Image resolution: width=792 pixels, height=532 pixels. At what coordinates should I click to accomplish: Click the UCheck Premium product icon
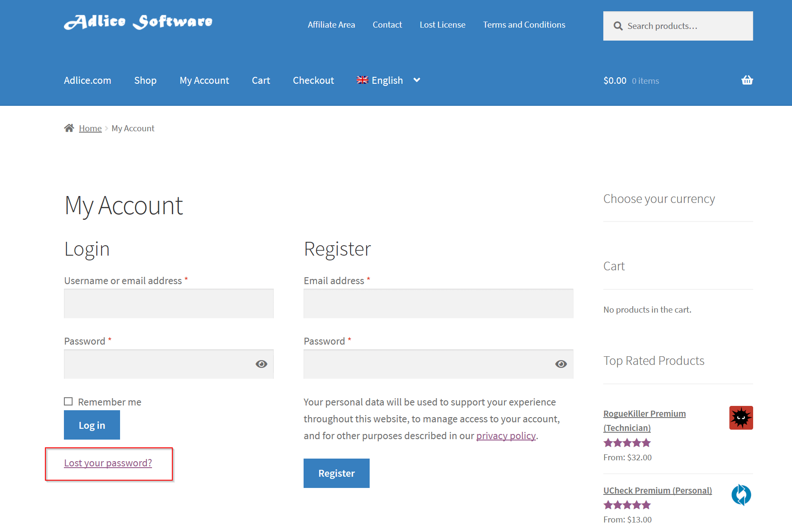coord(741,494)
